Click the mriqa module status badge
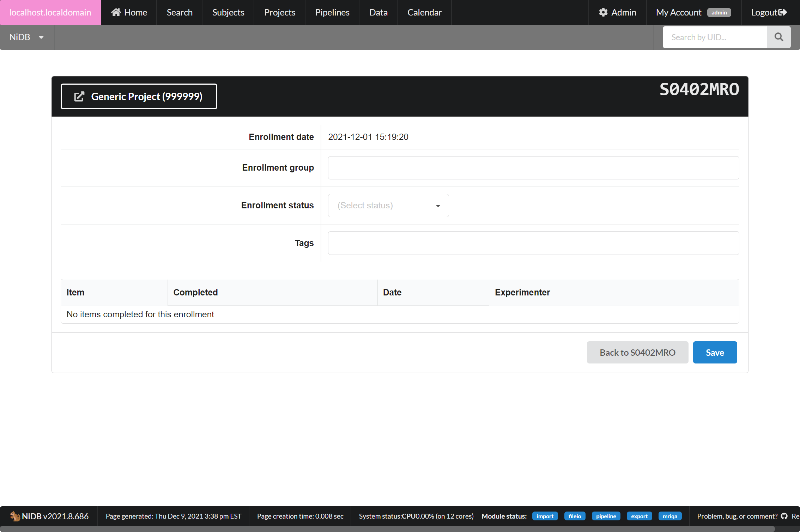This screenshot has height=532, width=800. (x=670, y=516)
